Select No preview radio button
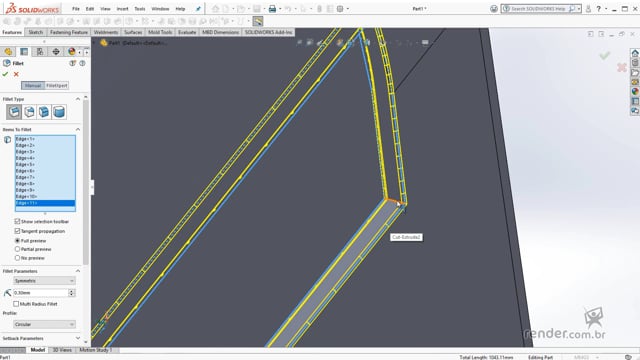 [x=17, y=258]
